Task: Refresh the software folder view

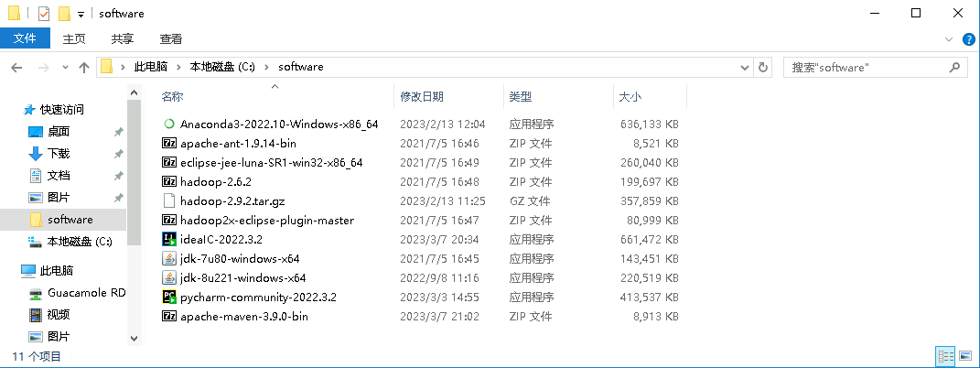Action: coord(762,67)
